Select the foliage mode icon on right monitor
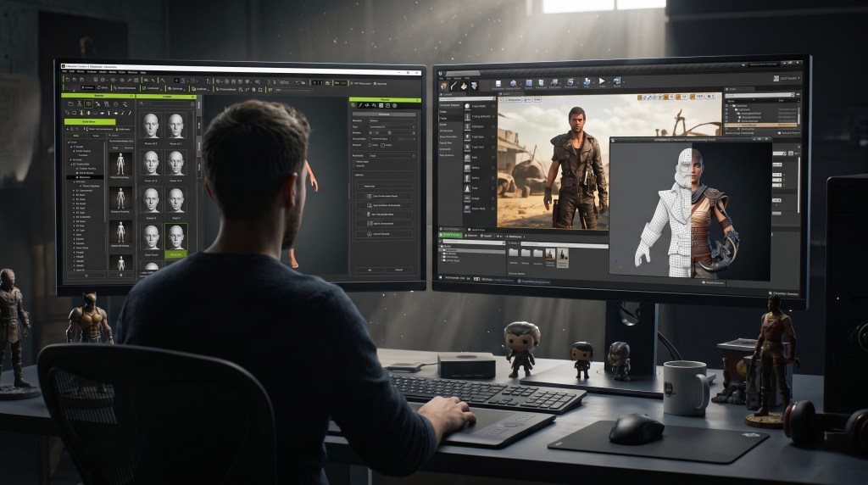 click(x=474, y=86)
